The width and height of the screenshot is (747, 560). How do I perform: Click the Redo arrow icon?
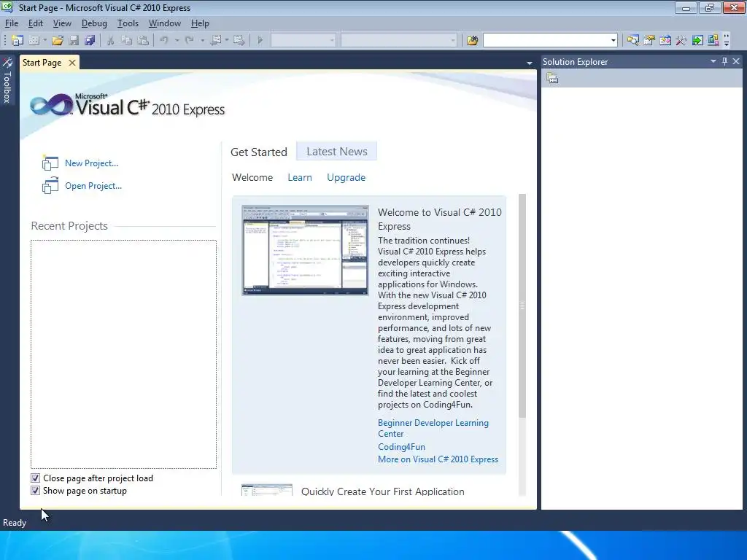click(x=190, y=41)
